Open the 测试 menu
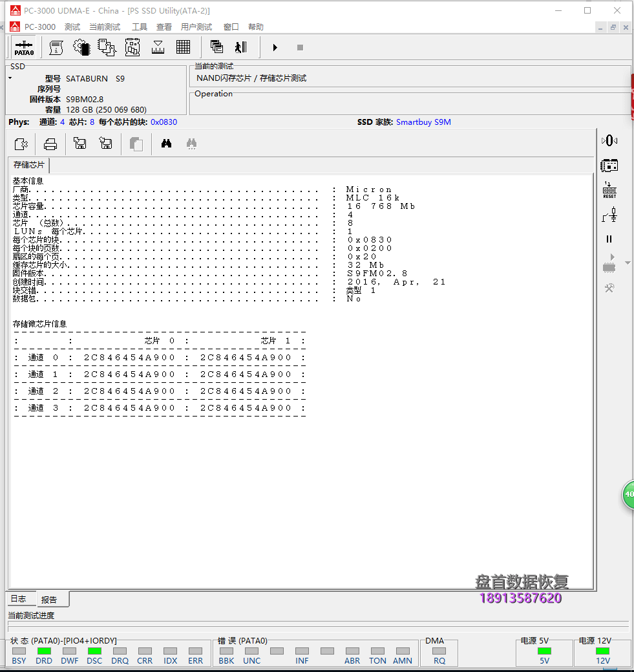 point(72,27)
